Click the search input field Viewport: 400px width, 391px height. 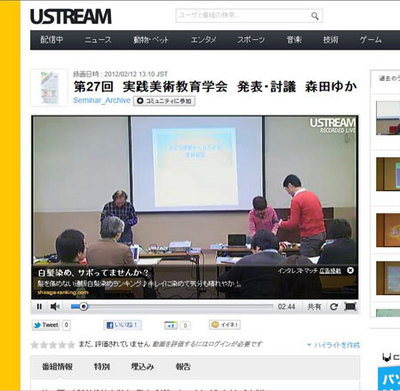click(x=243, y=16)
